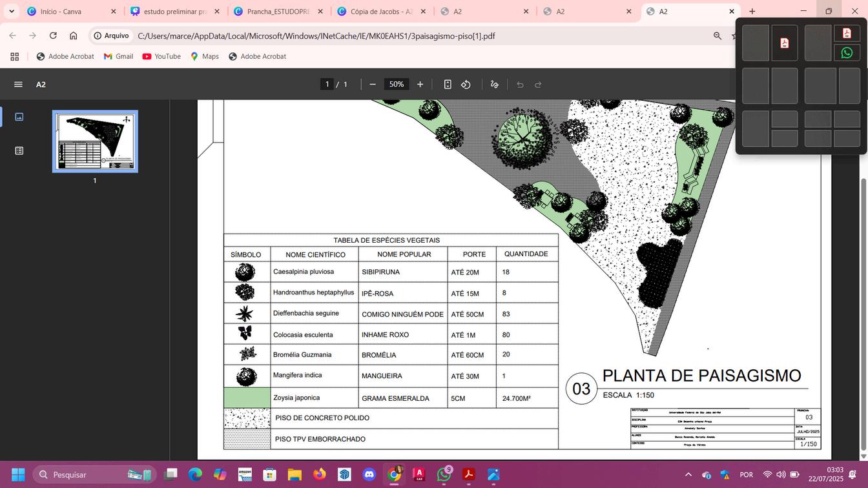Screen dimensions: 868x488
Task: Zoom out the PDF page
Action: pos(373,85)
